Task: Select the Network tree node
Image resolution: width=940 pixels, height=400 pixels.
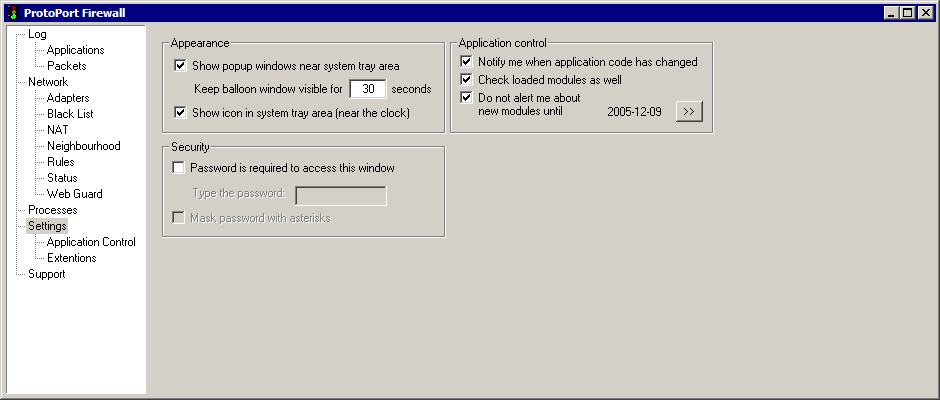Action: [48, 82]
